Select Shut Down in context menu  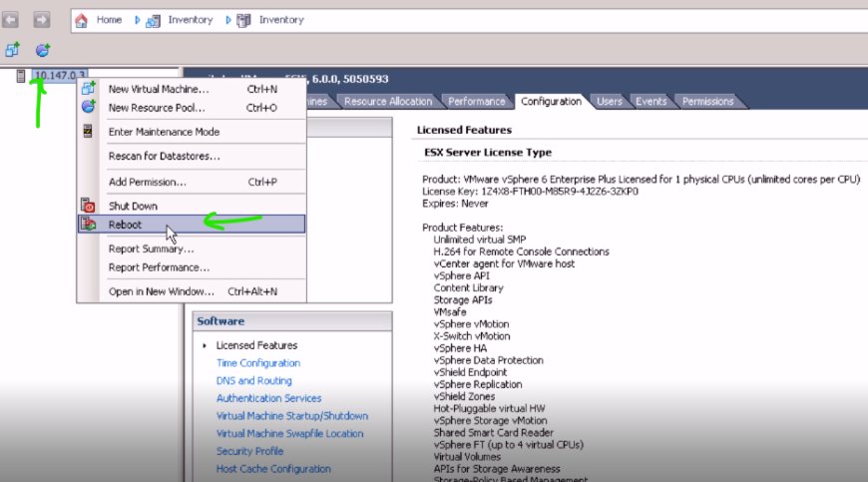coord(193,206)
